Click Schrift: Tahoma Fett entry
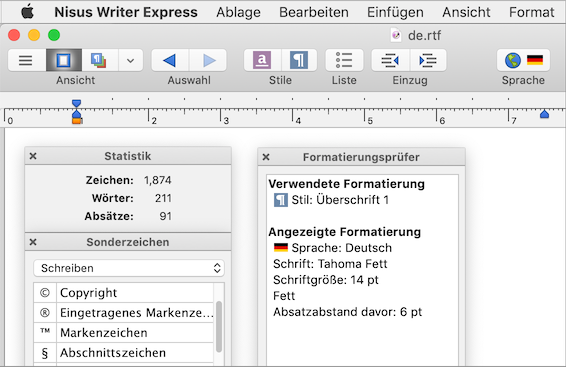Viewport: 566px width, 367px height. [x=330, y=264]
